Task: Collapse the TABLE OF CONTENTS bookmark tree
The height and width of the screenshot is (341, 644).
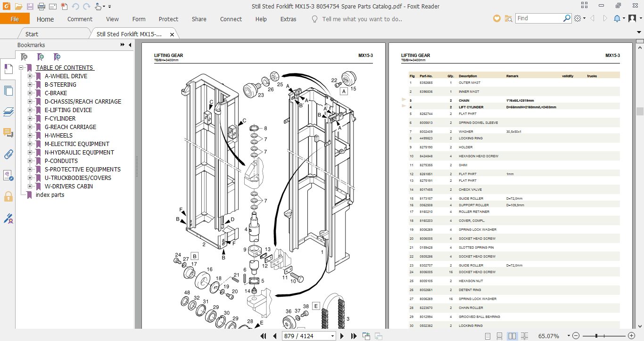Action: [x=21, y=68]
